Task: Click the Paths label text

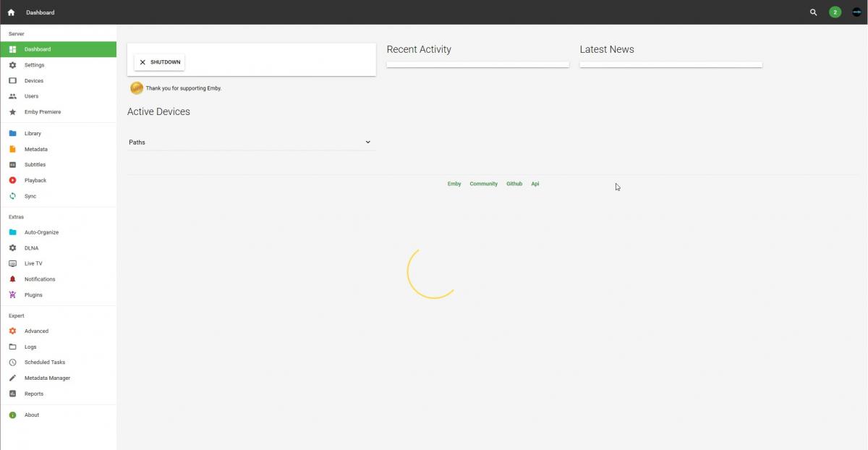Action: [137, 143]
